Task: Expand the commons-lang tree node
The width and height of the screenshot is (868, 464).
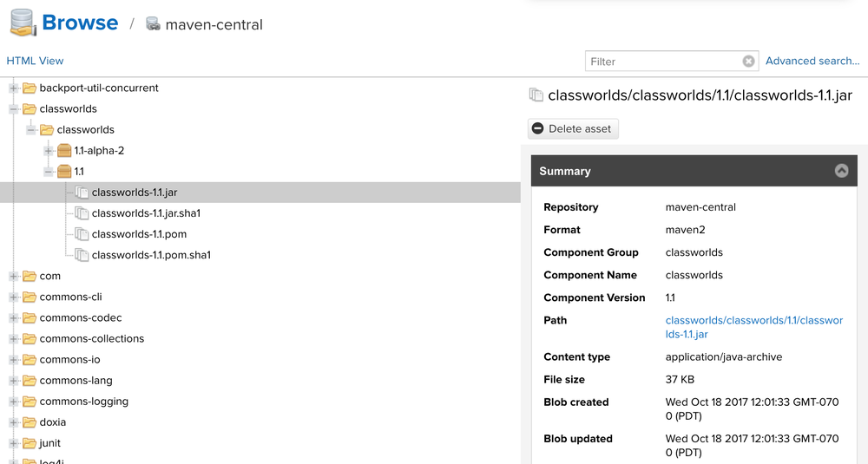Action: (14, 381)
